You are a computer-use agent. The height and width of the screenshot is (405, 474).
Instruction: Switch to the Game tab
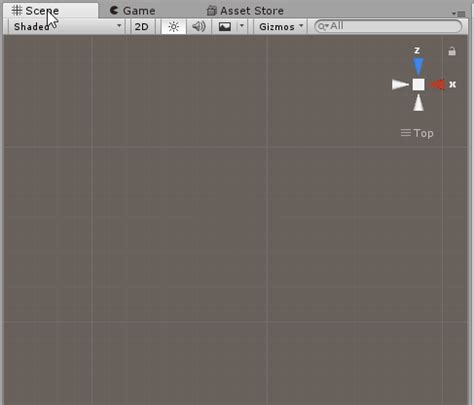(x=133, y=11)
